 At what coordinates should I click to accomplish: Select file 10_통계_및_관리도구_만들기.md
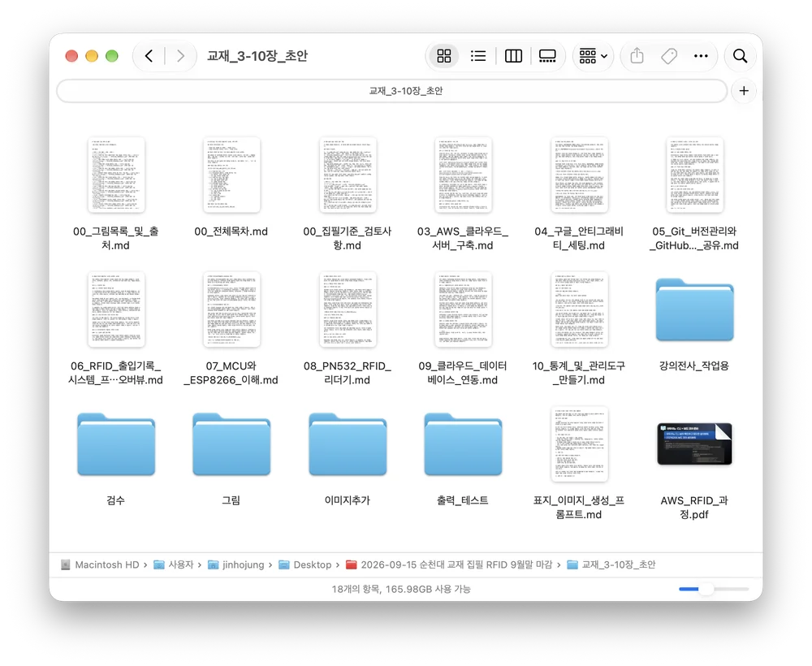point(579,329)
